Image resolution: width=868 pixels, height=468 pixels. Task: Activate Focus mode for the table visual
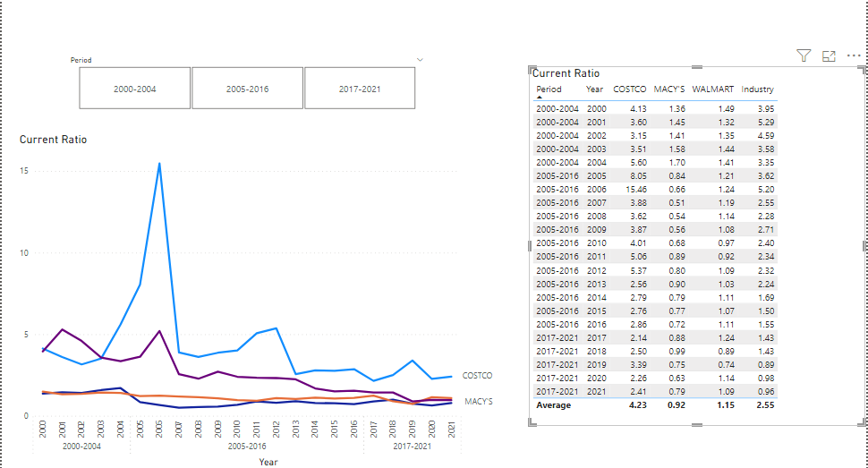(829, 56)
